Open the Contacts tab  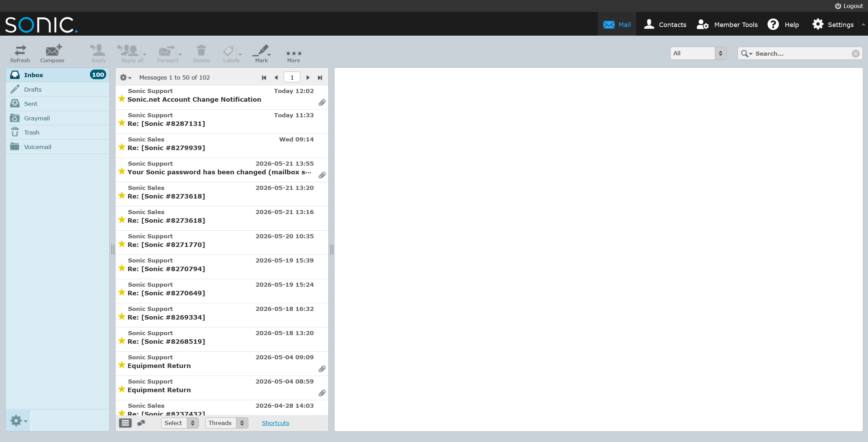[665, 25]
